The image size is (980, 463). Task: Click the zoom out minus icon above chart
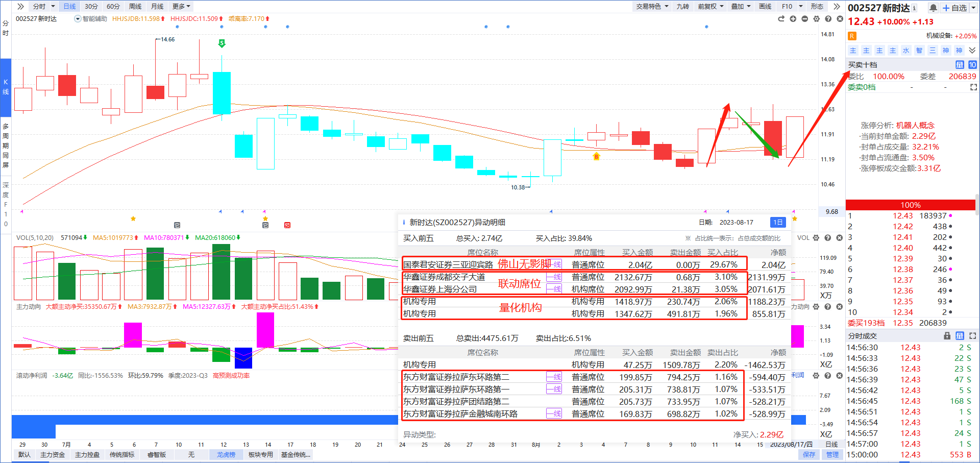[804, 19]
